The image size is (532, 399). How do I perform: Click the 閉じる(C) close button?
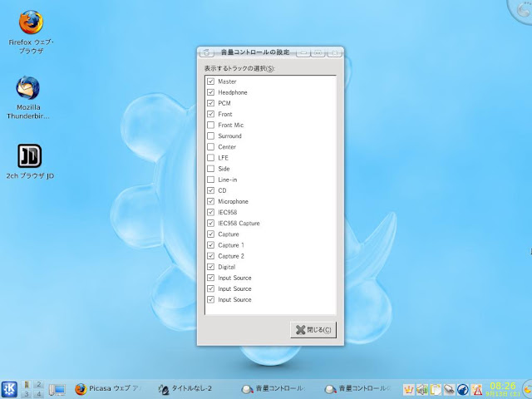(x=313, y=330)
